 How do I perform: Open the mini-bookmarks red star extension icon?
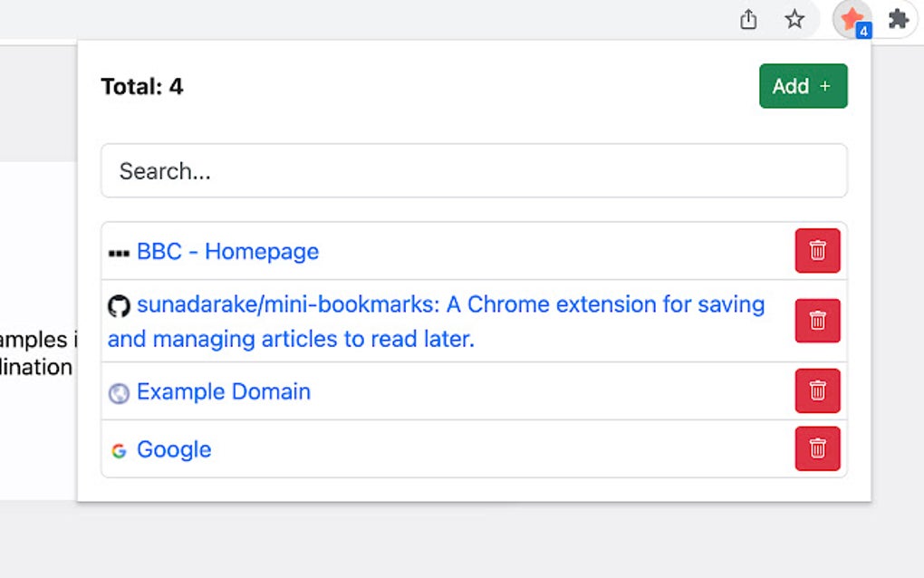coord(850,17)
